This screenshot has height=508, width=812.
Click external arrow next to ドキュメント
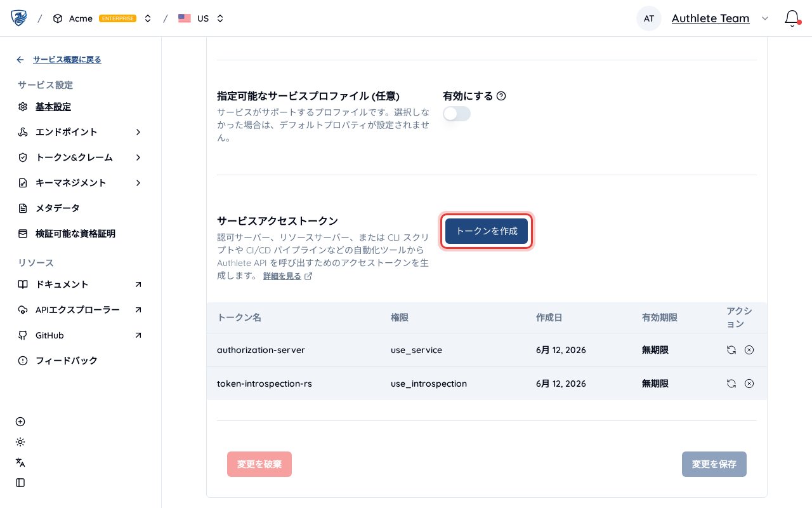pos(138,284)
